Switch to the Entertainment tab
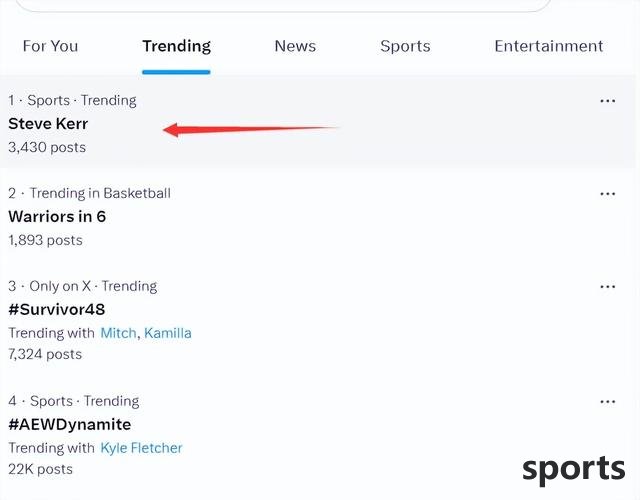The width and height of the screenshot is (640, 500). tap(548, 46)
